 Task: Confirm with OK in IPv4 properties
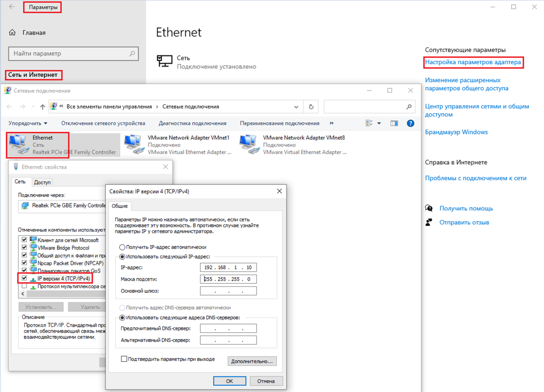[230, 381]
